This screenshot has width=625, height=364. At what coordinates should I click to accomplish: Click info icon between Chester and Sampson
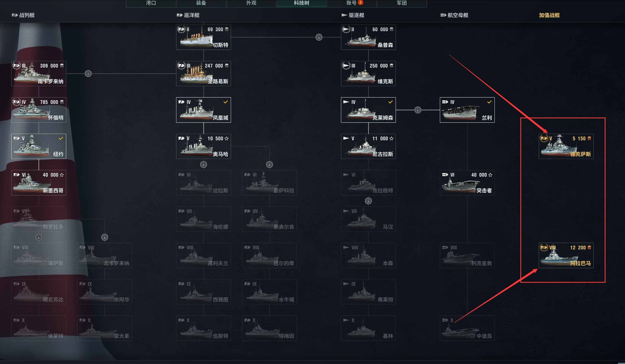(319, 37)
